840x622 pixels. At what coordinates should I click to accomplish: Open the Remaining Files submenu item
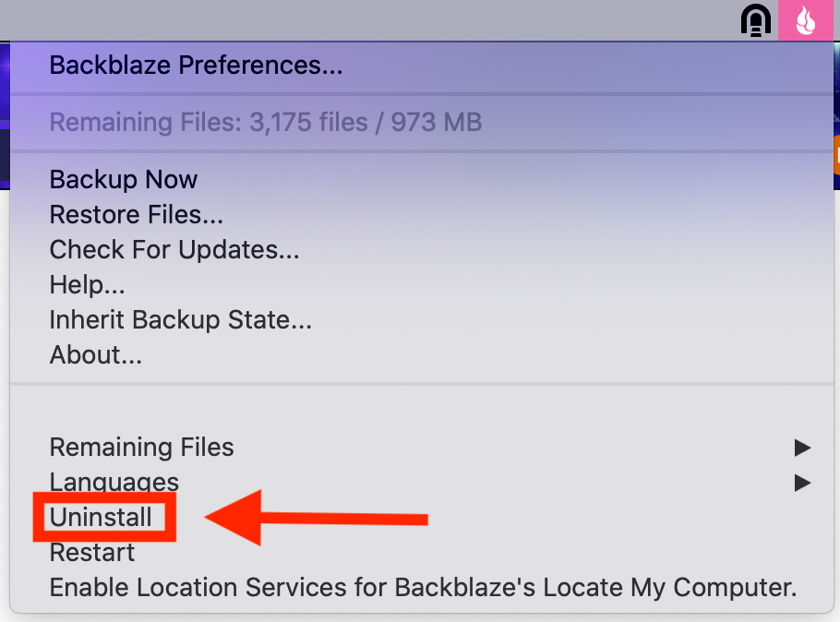tap(141, 448)
